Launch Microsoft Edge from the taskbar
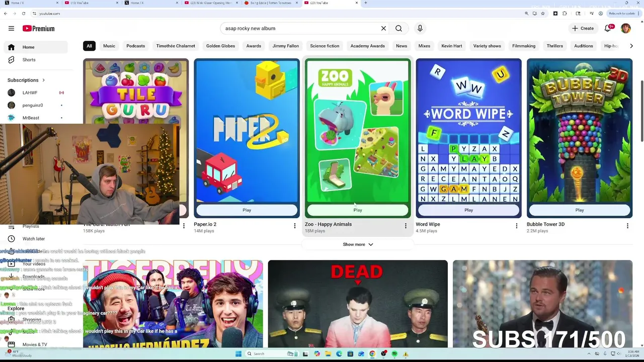This screenshot has height=362, width=644. 339,354
